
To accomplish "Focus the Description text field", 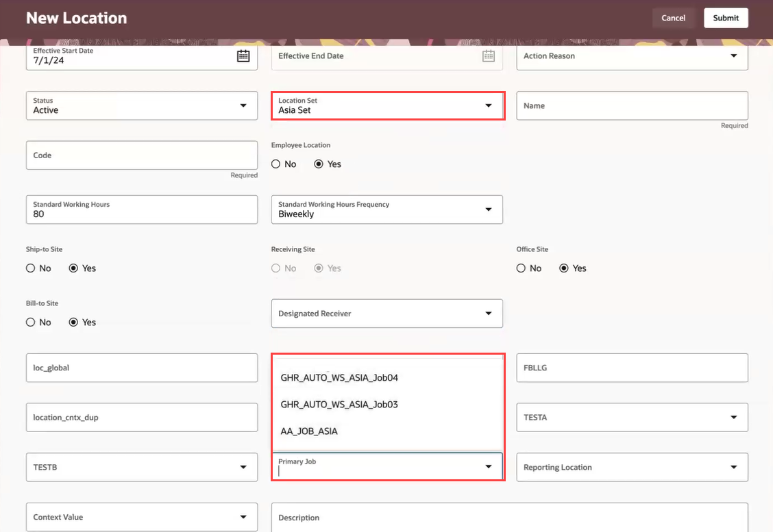I will coord(509,517).
